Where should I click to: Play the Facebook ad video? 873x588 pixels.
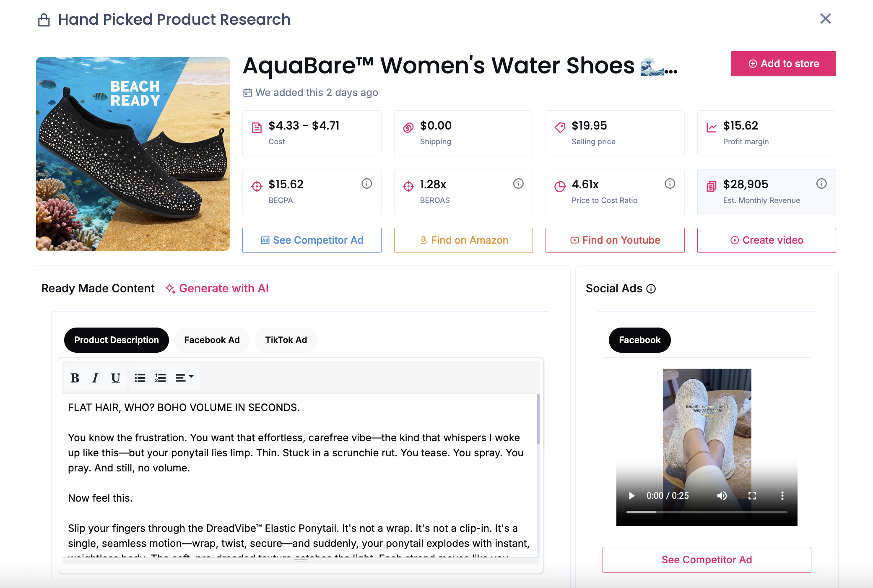[632, 496]
